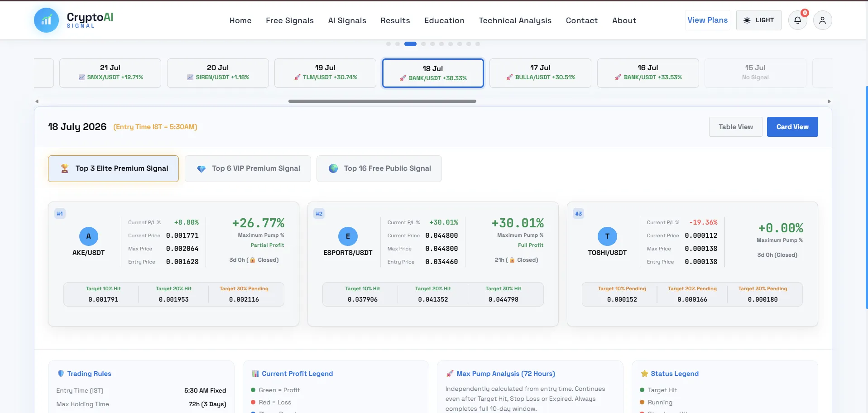
Task: Click the CryptoAI Signal logo icon
Action: 46,20
